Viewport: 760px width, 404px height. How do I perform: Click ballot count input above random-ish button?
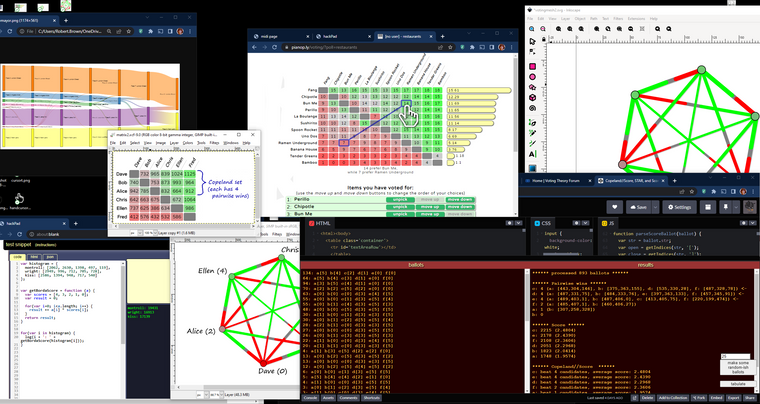point(735,357)
